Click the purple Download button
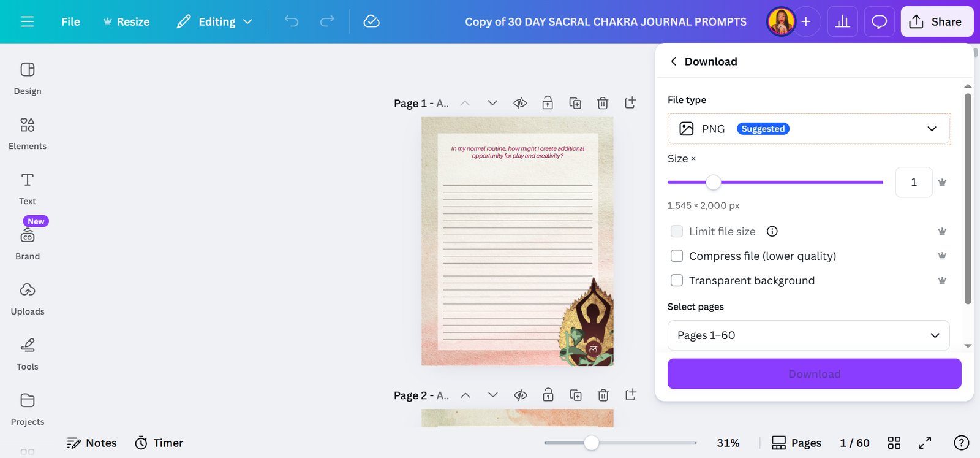This screenshot has height=458, width=980. pyautogui.click(x=815, y=374)
